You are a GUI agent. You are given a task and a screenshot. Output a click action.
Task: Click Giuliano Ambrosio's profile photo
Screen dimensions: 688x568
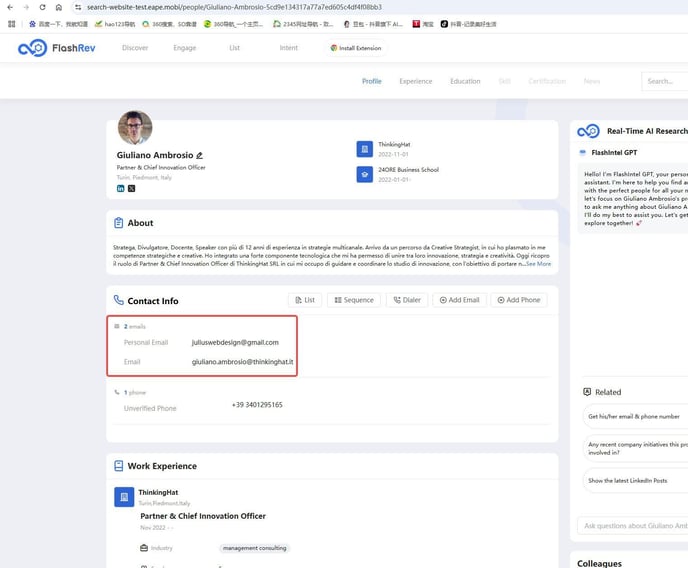coord(135,128)
